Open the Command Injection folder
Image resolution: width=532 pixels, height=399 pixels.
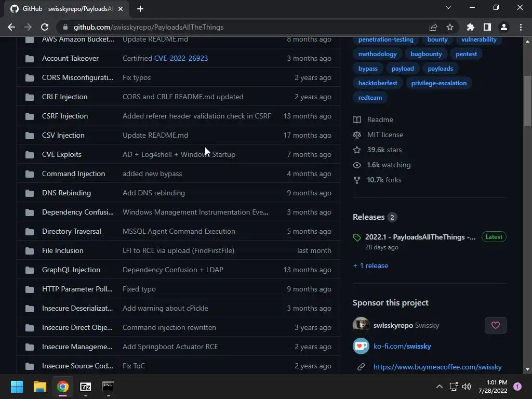(74, 174)
